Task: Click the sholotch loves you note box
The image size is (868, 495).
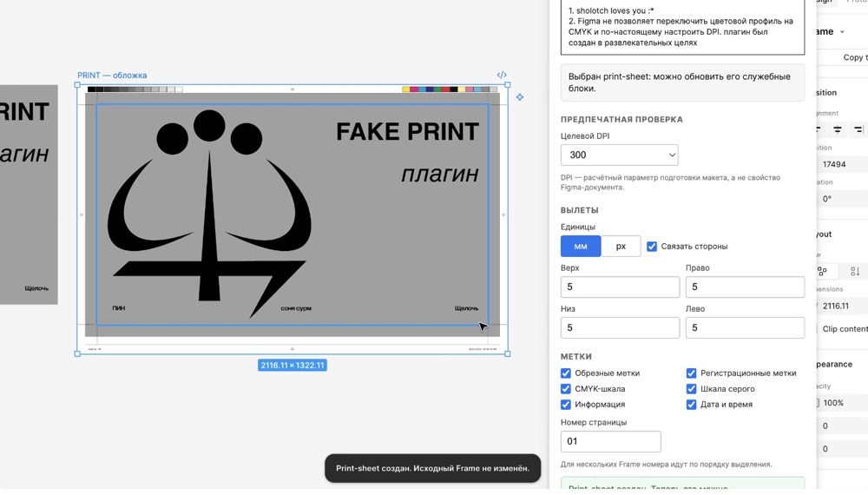Action: pos(682,27)
